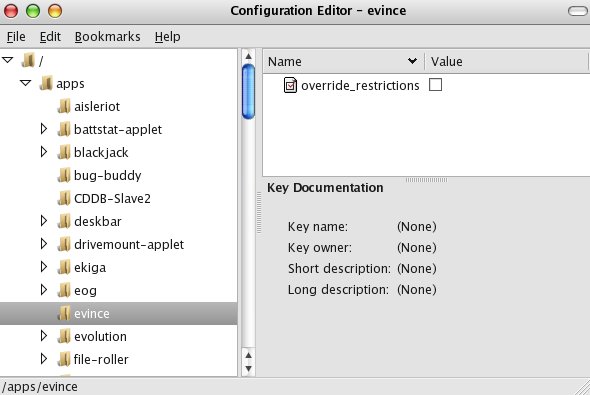Viewport: 590px width, 395px height.
Task: Click the root folder icon
Action: click(28, 60)
